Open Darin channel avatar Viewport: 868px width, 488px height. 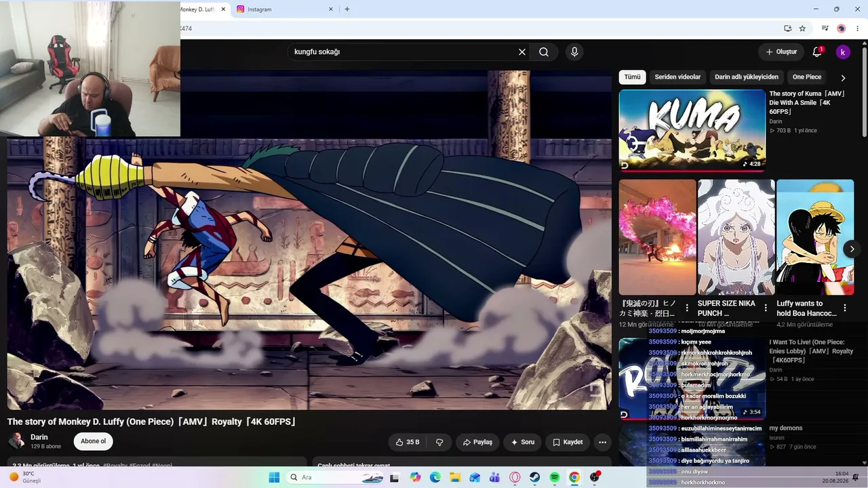(x=16, y=441)
